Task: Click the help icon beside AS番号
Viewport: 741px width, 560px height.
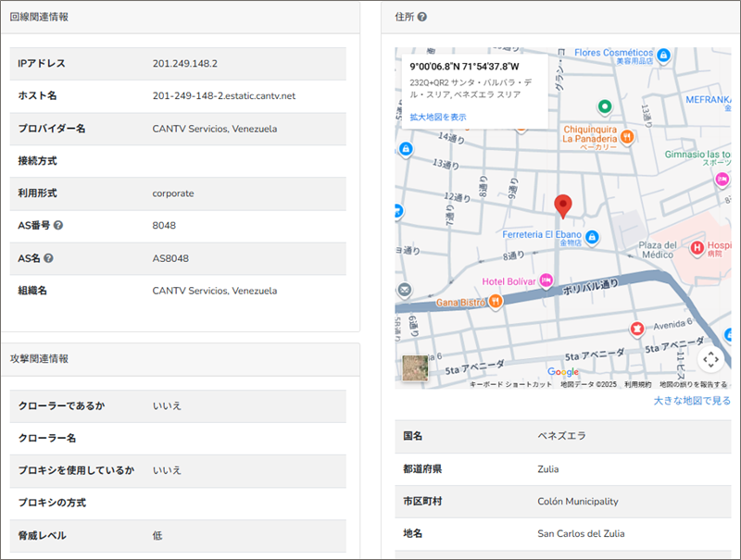Action: [58, 225]
